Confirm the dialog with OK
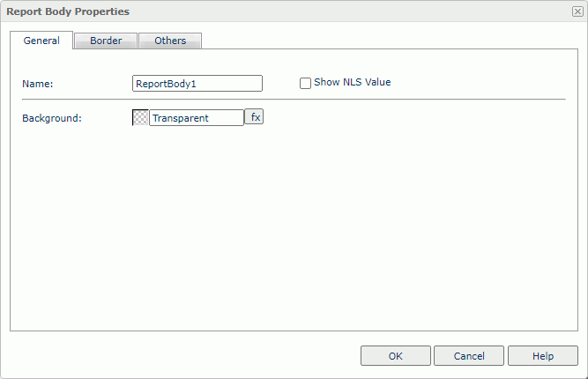588x379 pixels. click(x=396, y=356)
